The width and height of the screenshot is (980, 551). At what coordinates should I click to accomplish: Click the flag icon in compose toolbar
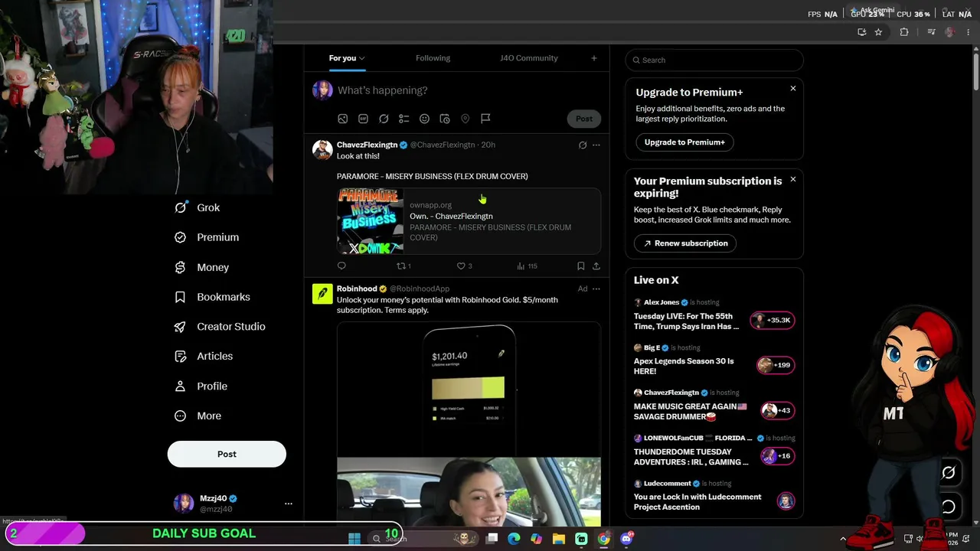[x=485, y=119]
